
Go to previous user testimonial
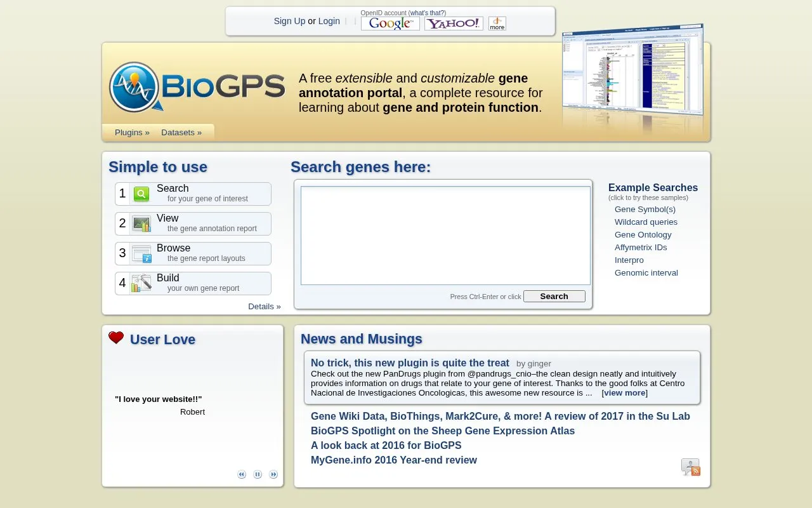coord(242,474)
